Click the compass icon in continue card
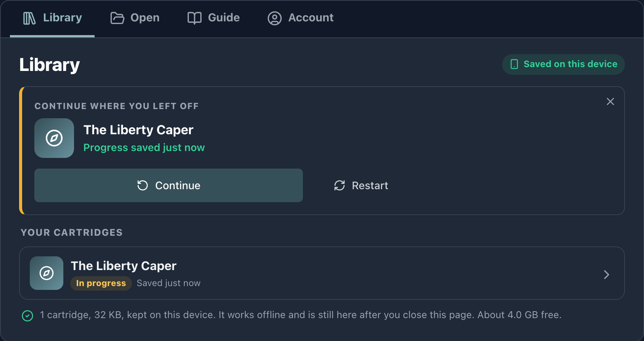Image resolution: width=644 pixels, height=341 pixels. tap(54, 138)
